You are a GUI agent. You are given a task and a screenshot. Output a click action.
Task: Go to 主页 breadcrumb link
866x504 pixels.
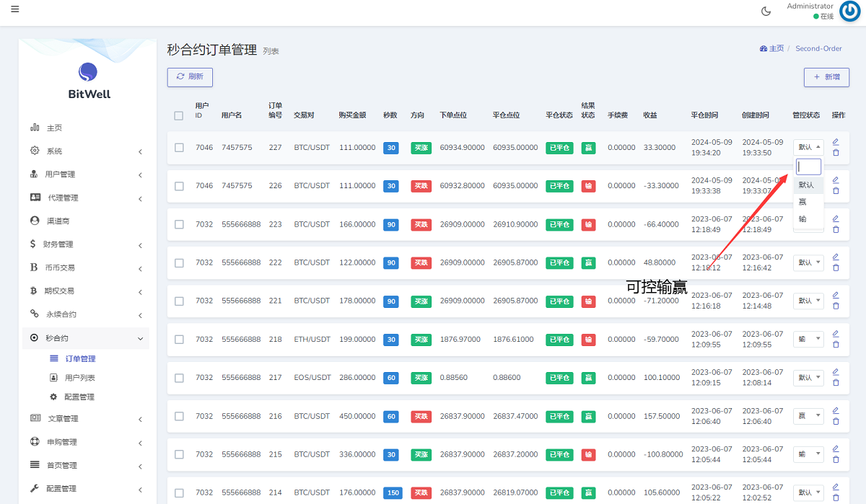pos(771,48)
